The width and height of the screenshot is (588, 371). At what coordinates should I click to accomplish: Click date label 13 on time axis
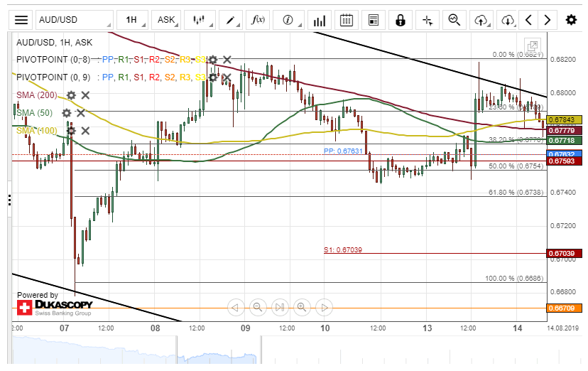427,328
